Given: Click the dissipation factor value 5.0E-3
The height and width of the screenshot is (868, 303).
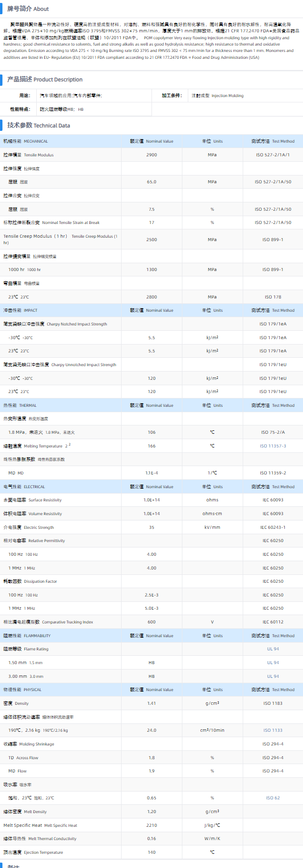Looking at the screenshot, I should [x=151, y=608].
